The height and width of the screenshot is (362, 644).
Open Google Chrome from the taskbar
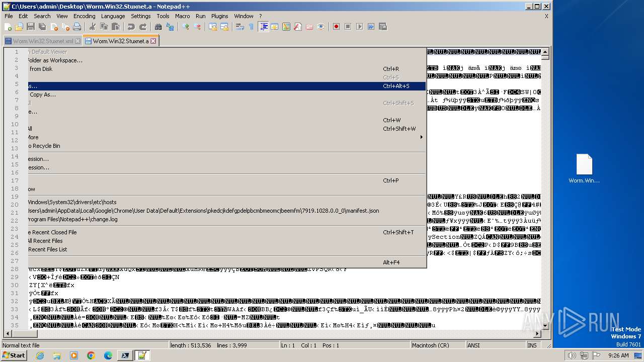click(x=91, y=355)
